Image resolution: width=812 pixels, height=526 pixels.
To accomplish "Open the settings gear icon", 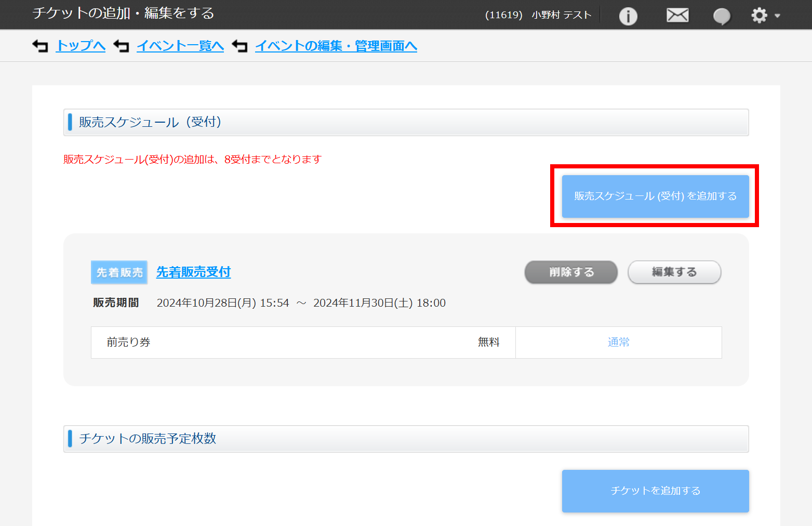I will click(x=758, y=15).
